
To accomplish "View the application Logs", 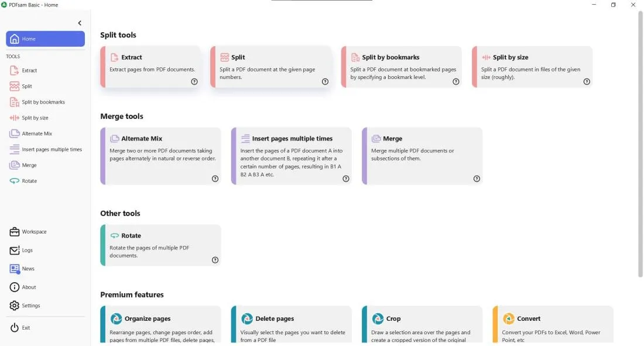I will [x=26, y=250].
